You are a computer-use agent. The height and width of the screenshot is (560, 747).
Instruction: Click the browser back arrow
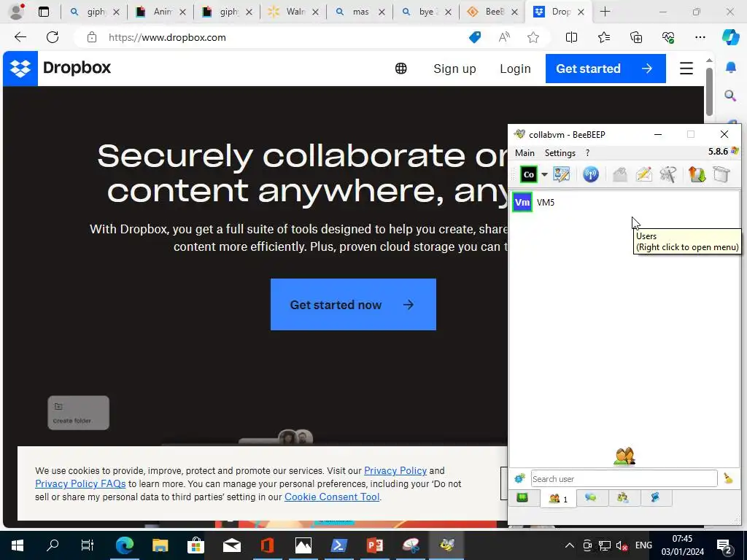(x=20, y=37)
